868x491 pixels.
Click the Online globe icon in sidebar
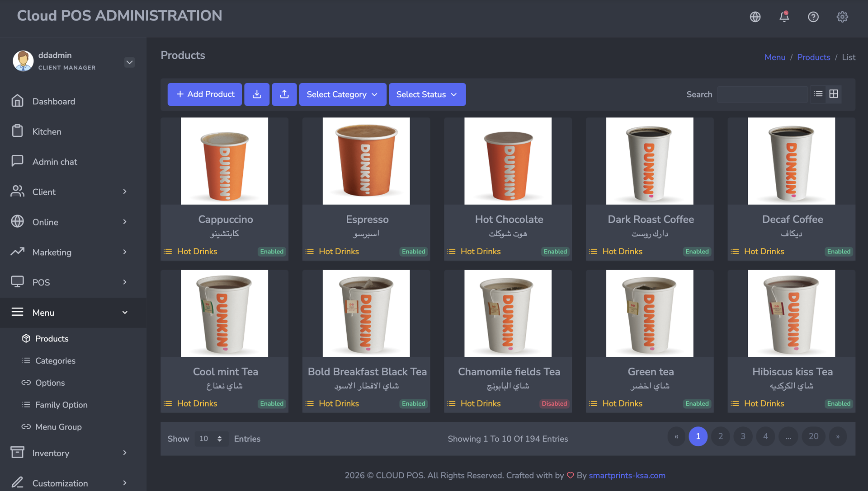(17, 221)
